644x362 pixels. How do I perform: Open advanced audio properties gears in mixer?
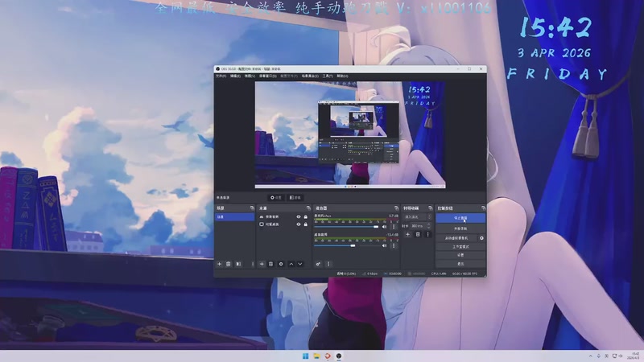318,264
